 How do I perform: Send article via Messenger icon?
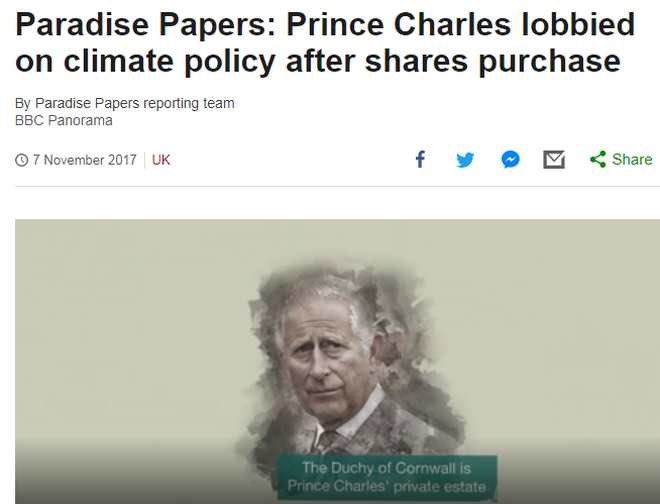coord(510,160)
